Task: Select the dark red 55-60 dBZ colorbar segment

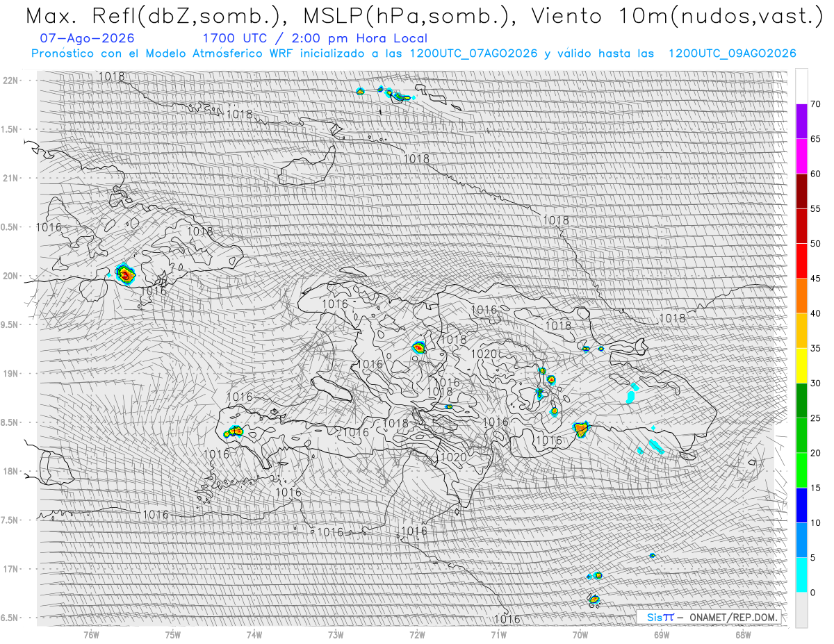Action: pyautogui.click(x=801, y=191)
